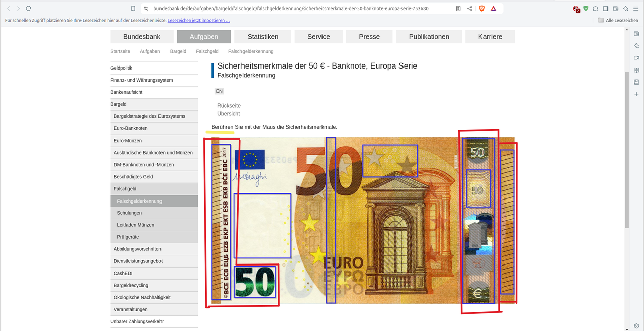Open Leo AI in the sidebar

click(636, 46)
